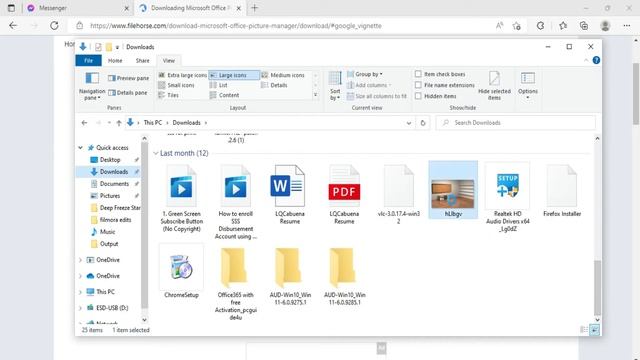Viewport: 640px width, 360px height.
Task: Switch to Content layout
Action: click(x=224, y=95)
